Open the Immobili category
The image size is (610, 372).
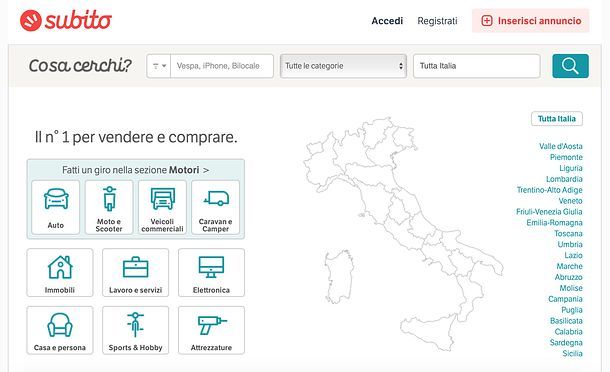[x=60, y=273]
